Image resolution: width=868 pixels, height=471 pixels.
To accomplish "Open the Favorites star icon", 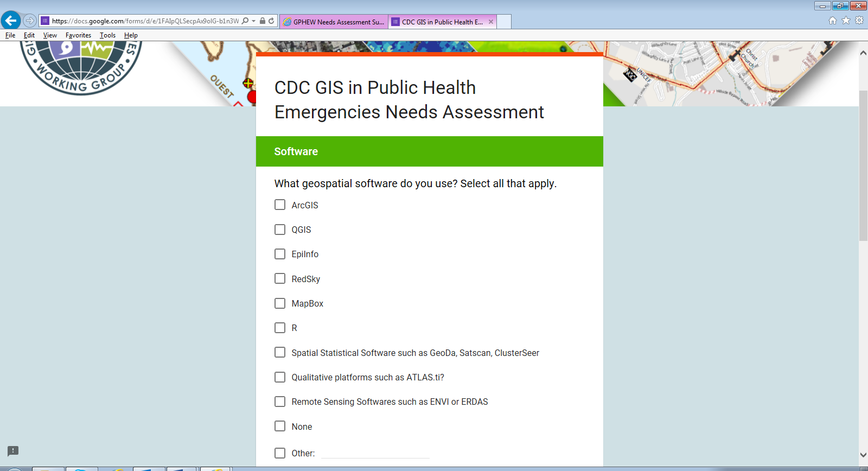I will (846, 21).
